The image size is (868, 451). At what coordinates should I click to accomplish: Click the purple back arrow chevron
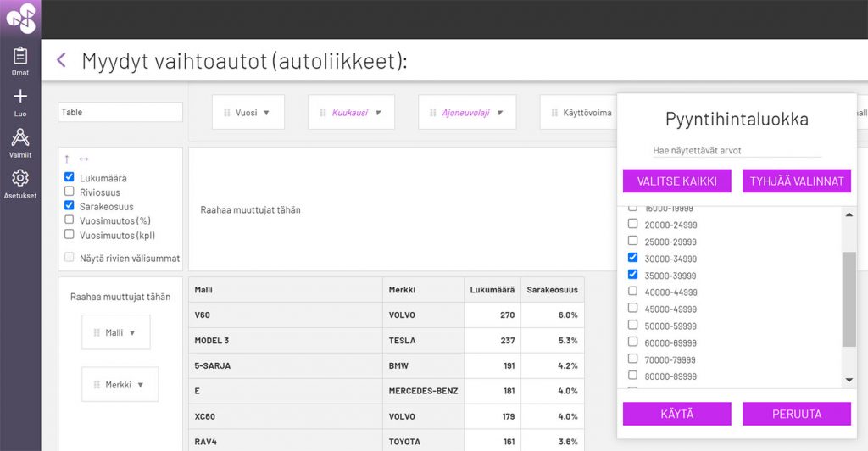pyautogui.click(x=61, y=60)
